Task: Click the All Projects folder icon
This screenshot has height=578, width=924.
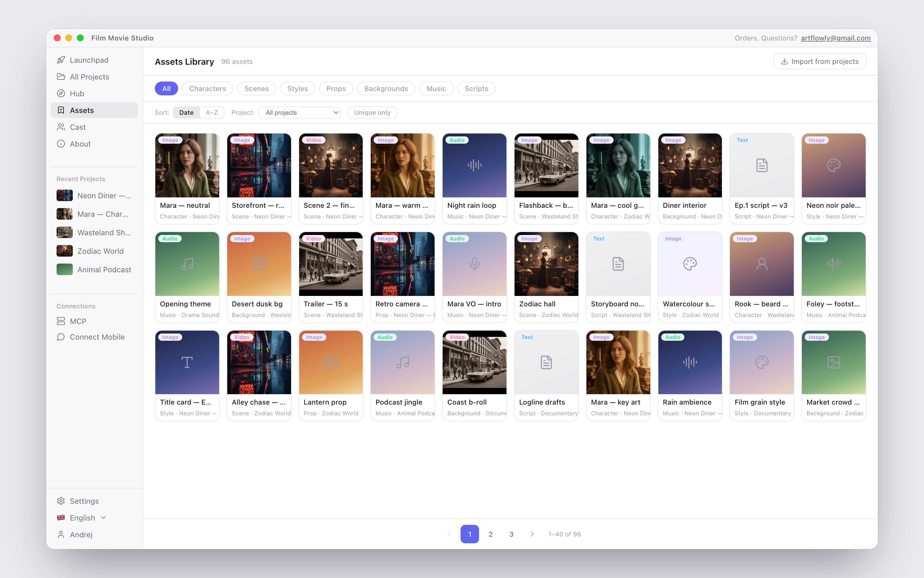Action: click(x=61, y=77)
